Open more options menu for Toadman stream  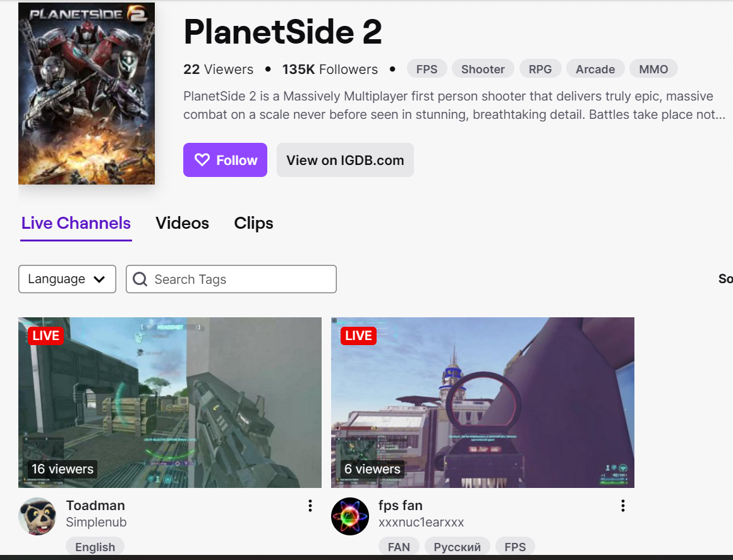tap(310, 505)
